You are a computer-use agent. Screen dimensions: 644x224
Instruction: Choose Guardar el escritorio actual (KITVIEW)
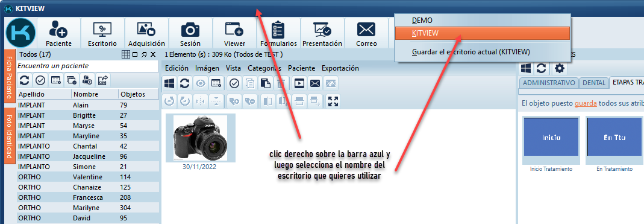(482, 53)
